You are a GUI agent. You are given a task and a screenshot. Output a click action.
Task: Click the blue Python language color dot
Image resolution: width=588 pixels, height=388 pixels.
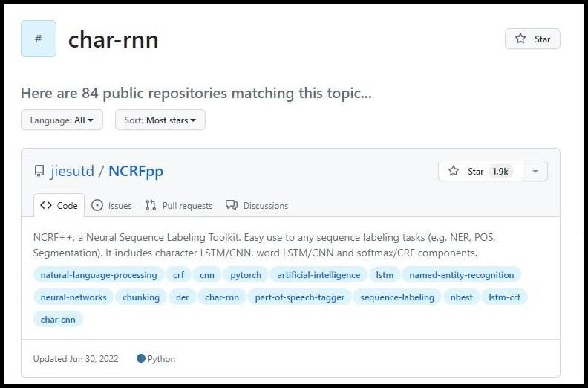[x=141, y=358]
